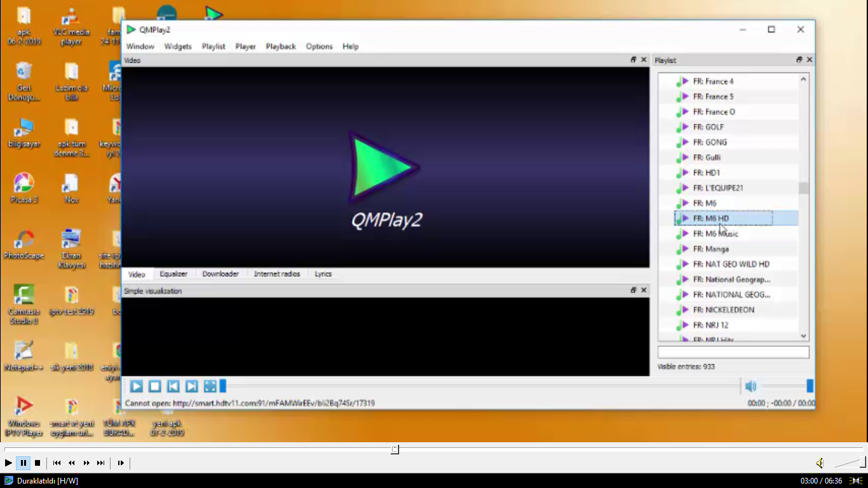Start playback with QMPlay2's play button
The height and width of the screenshot is (488, 868).
(136, 386)
